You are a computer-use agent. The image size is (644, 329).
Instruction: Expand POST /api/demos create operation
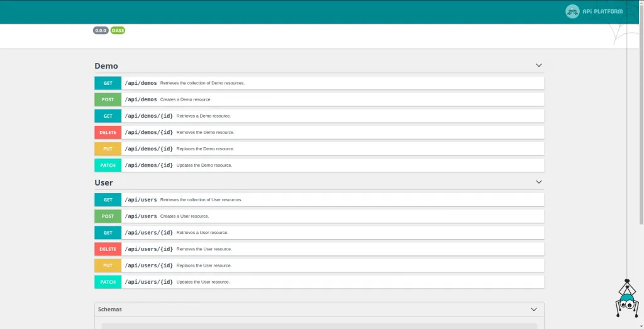tap(141, 99)
